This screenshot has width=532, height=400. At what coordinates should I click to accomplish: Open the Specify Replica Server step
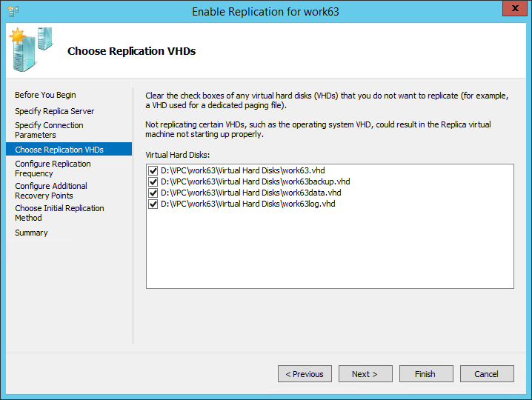click(55, 111)
